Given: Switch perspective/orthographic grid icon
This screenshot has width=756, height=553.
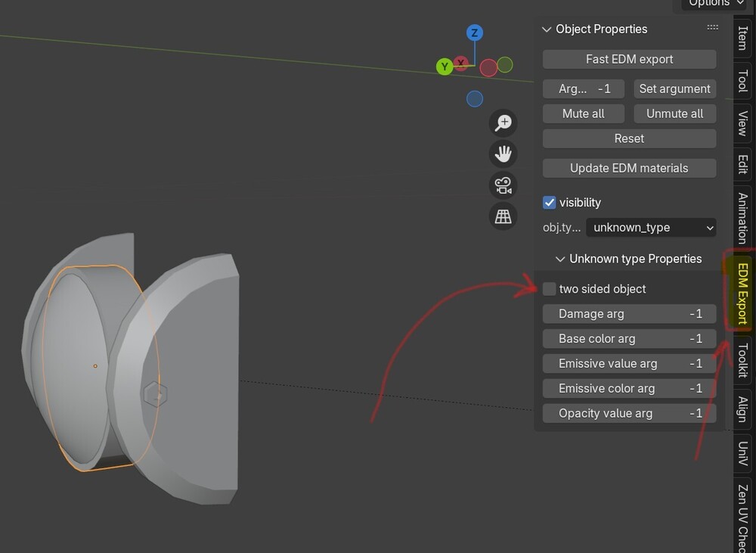Looking at the screenshot, I should point(503,216).
